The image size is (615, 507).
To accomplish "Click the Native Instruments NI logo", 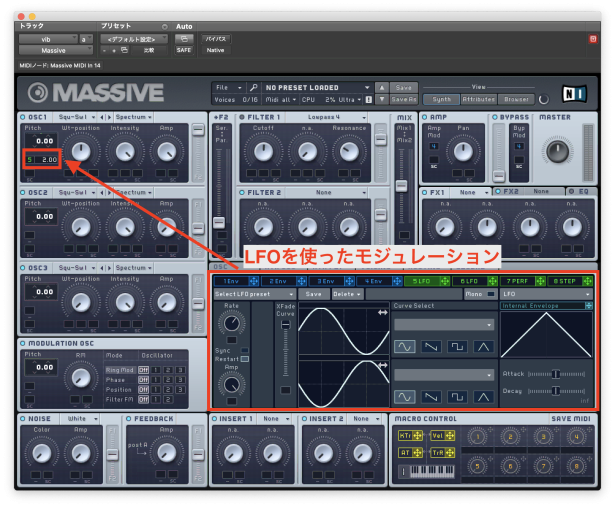I will [x=575, y=95].
